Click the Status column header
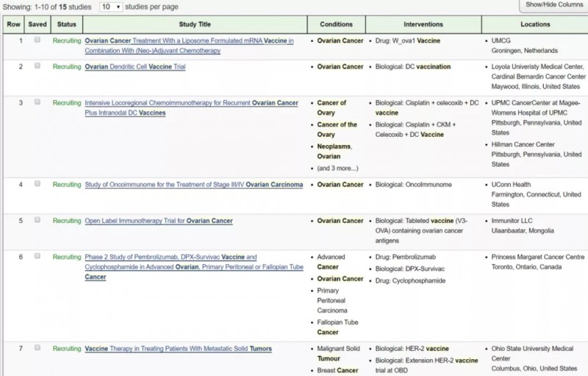 coord(66,24)
